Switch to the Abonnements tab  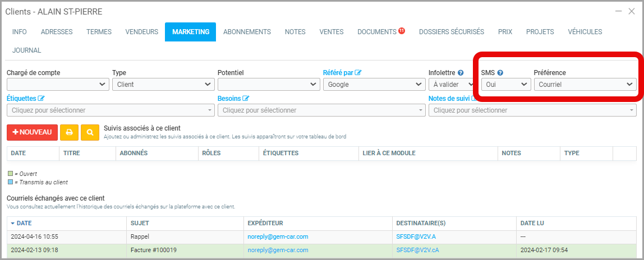[247, 32]
